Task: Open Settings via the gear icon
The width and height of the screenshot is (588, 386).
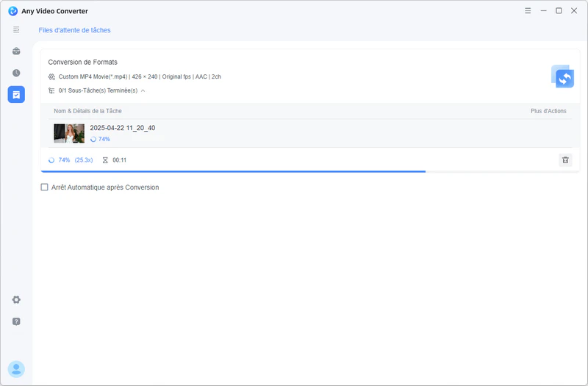Action: (16, 300)
